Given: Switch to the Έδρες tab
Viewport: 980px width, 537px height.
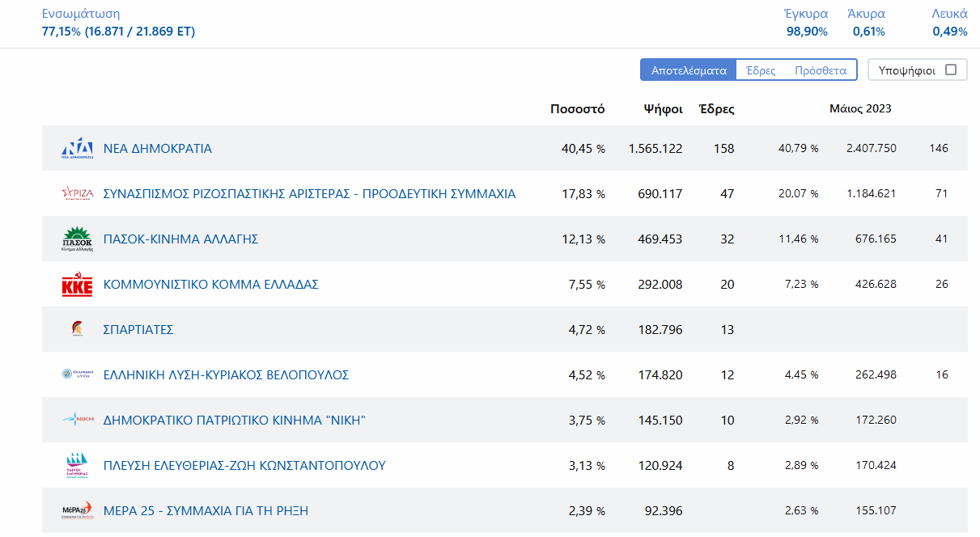Looking at the screenshot, I should [761, 70].
